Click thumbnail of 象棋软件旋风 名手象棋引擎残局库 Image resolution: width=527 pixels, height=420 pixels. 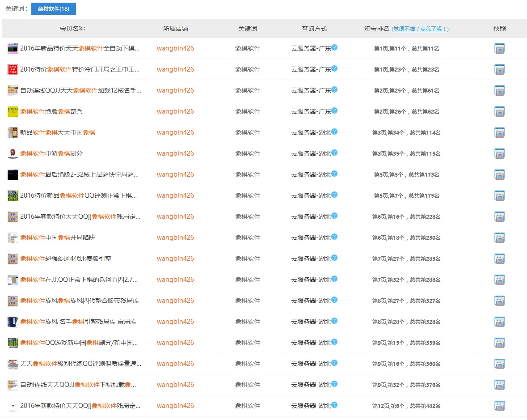13,322
